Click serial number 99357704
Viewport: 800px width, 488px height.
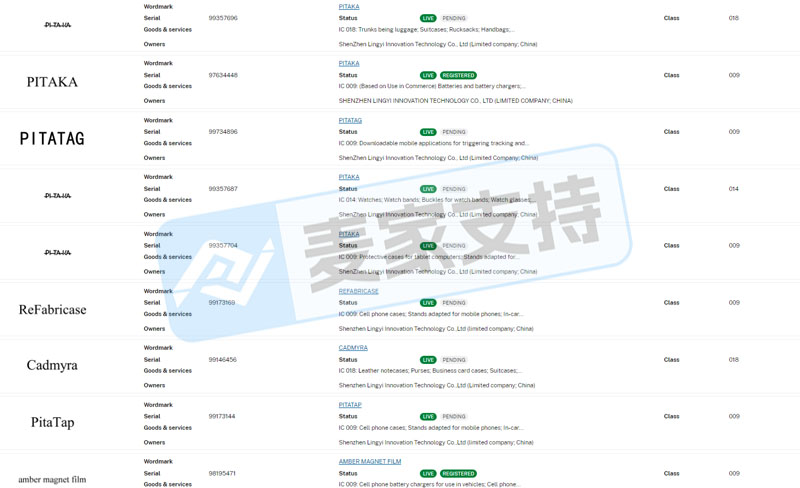223,246
